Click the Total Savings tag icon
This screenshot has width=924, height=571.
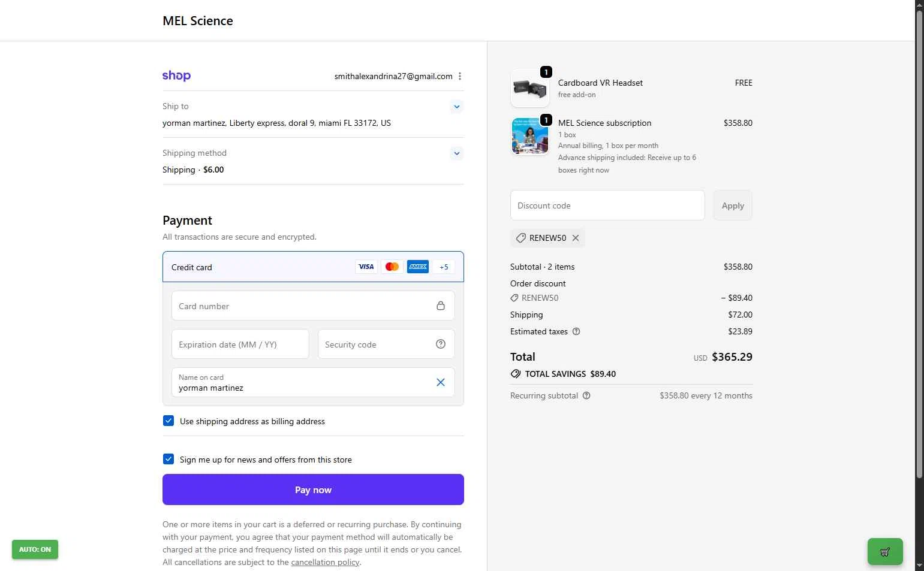[x=515, y=374]
